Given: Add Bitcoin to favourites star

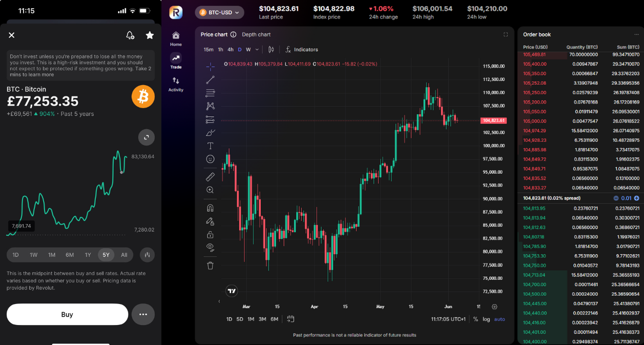Looking at the screenshot, I should [150, 35].
